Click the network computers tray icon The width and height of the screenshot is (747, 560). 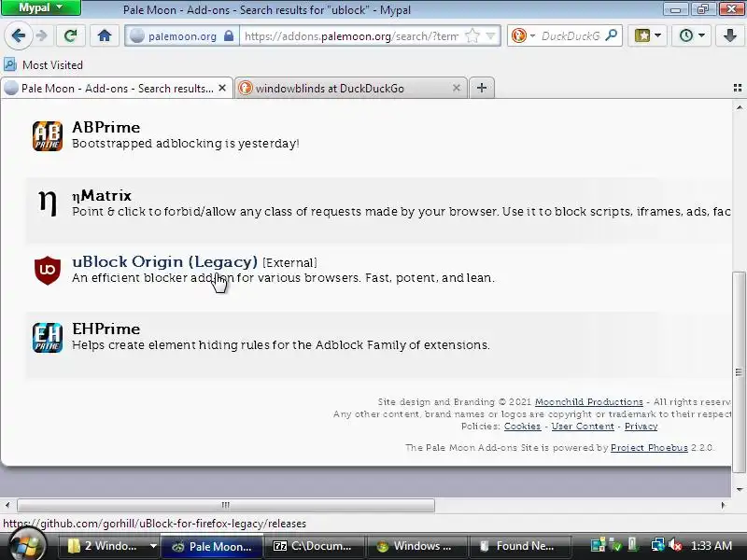click(x=658, y=546)
